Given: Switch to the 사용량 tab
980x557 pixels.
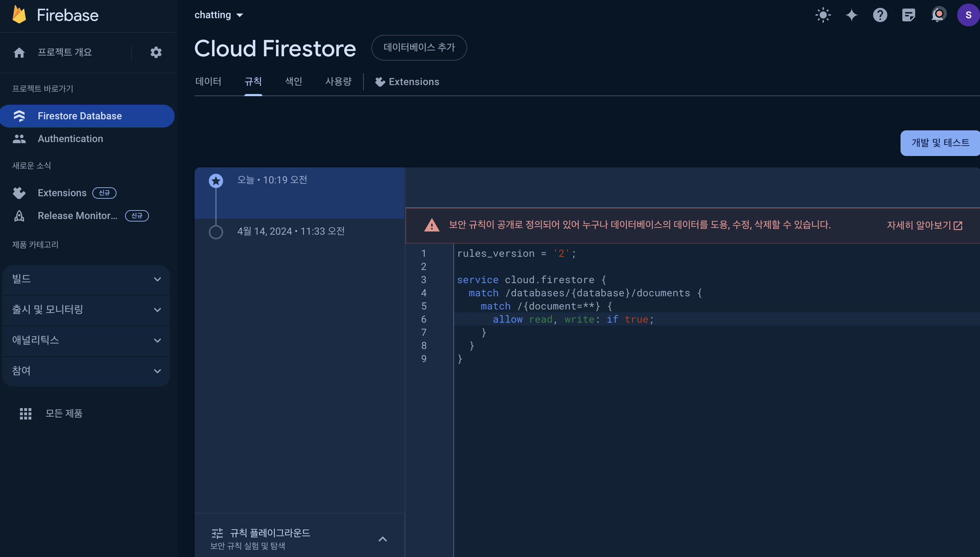Looking at the screenshot, I should tap(338, 82).
